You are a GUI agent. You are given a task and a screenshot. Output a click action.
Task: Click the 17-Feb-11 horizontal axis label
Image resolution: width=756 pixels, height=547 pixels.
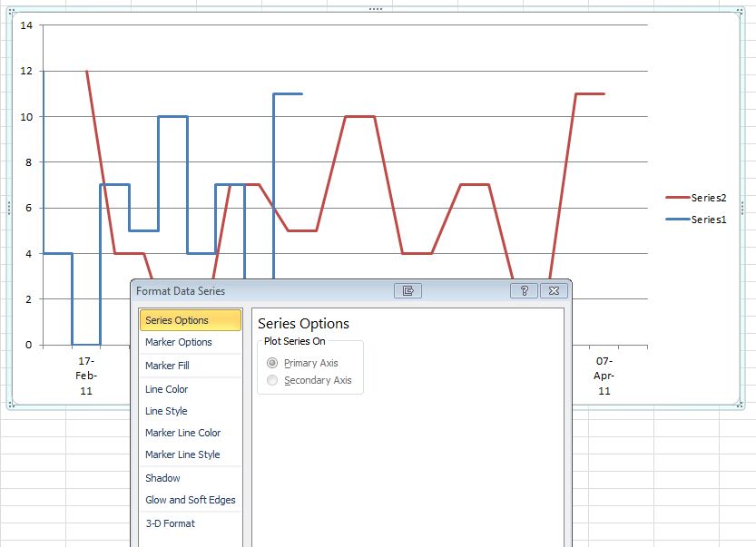click(x=86, y=376)
